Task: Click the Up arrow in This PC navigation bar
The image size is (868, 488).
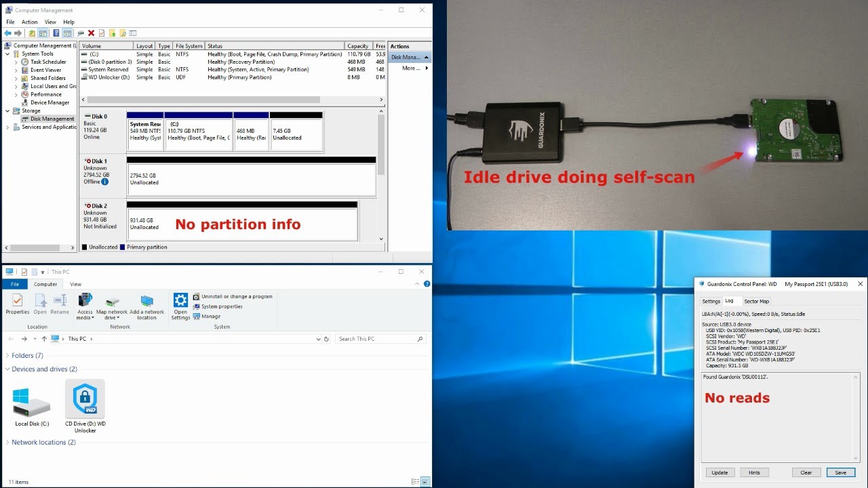Action: coord(44,339)
